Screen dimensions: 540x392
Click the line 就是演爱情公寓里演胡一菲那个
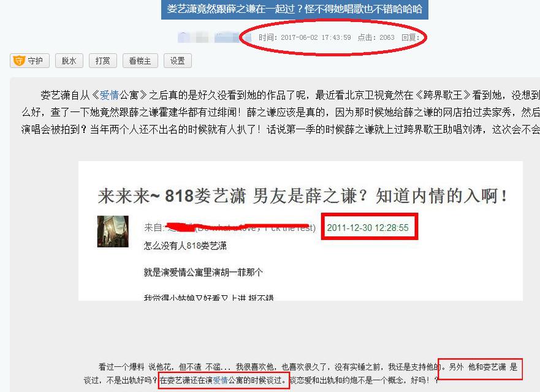(203, 273)
